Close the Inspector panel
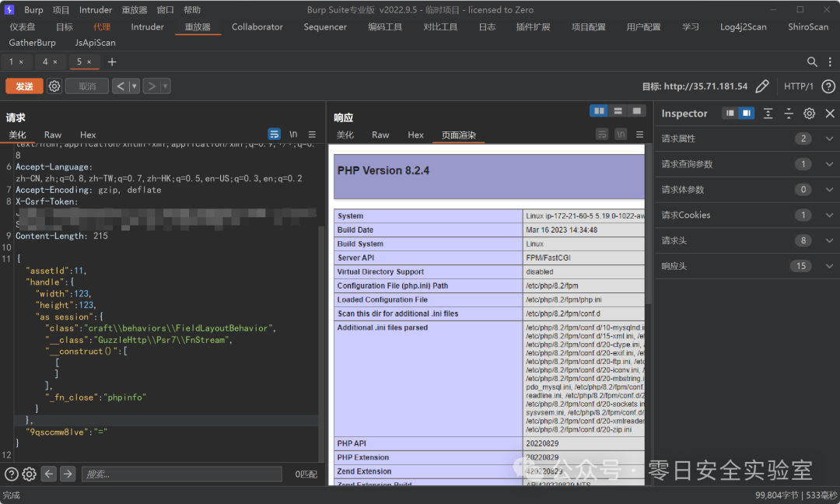Viewport: 840px width, 504px height. (x=830, y=113)
